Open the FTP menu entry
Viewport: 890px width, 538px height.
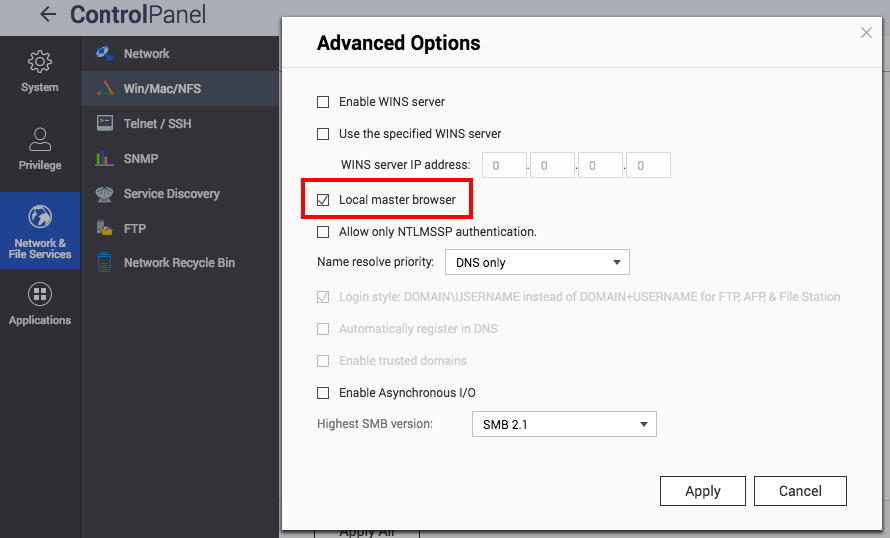135,228
